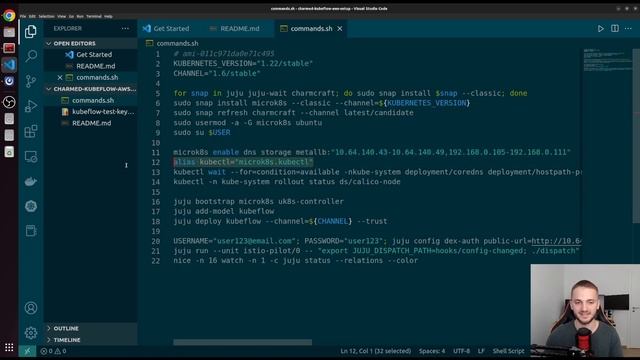Viewport: 640px width, 360px height.
Task: Open the Selection menu
Action: click(47, 16)
